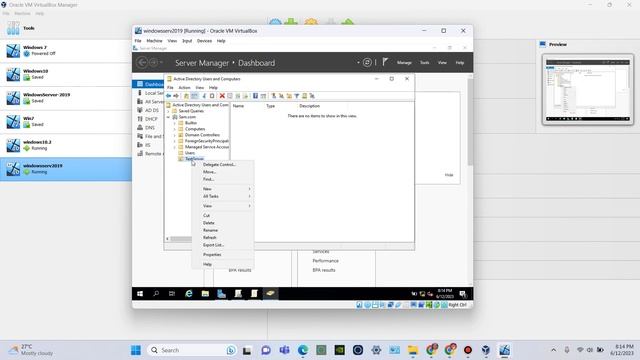Screen dimensions: 640x360
Task: Click Hide link in Server Manager dashboard
Action: 449,175
